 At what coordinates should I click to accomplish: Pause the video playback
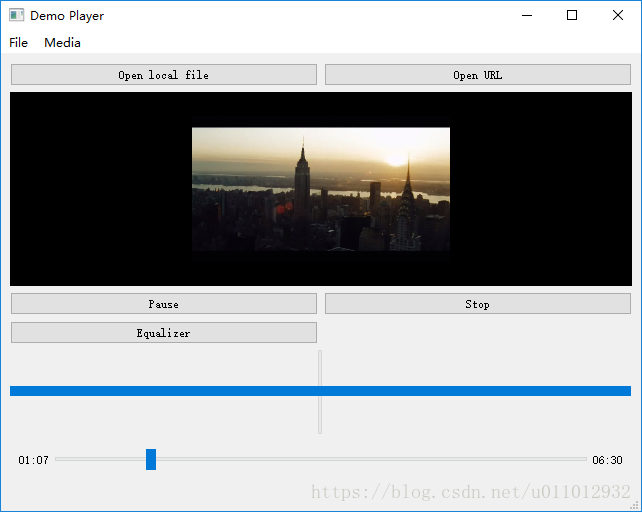(x=164, y=304)
